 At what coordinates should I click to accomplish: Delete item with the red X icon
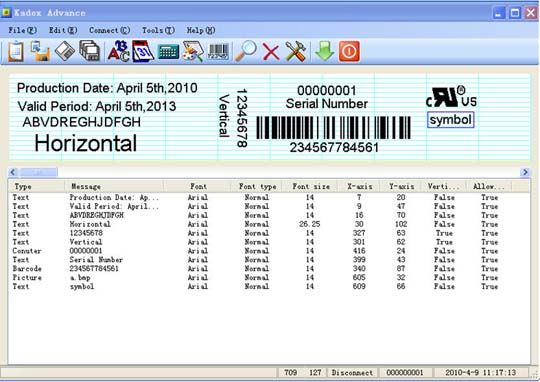[271, 52]
